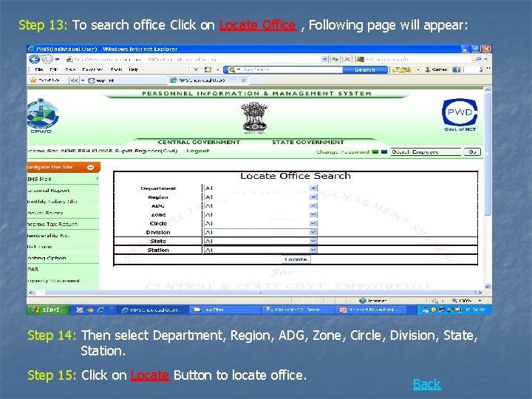532x399 pixels.
Task: Click the Stop (red X) icon
Action: [347, 59]
